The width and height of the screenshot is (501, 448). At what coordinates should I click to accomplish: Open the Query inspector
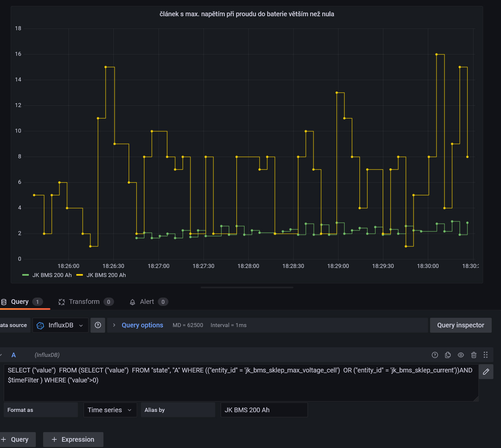click(x=460, y=325)
